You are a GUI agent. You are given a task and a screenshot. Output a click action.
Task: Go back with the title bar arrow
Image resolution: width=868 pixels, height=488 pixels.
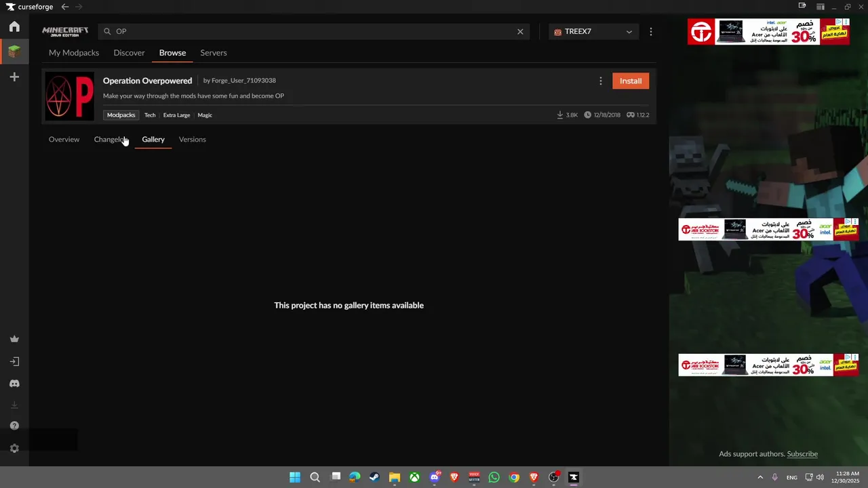[x=64, y=7]
